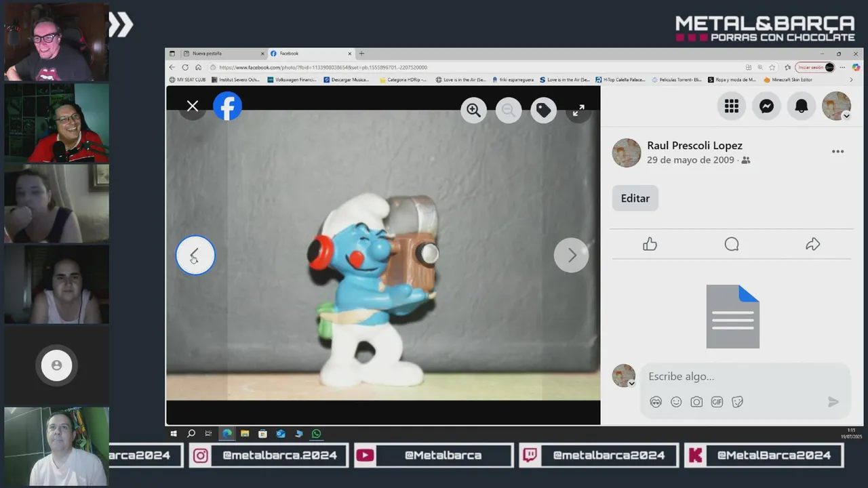868x488 pixels.
Task: Share the photo using the arrow icon
Action: point(812,244)
